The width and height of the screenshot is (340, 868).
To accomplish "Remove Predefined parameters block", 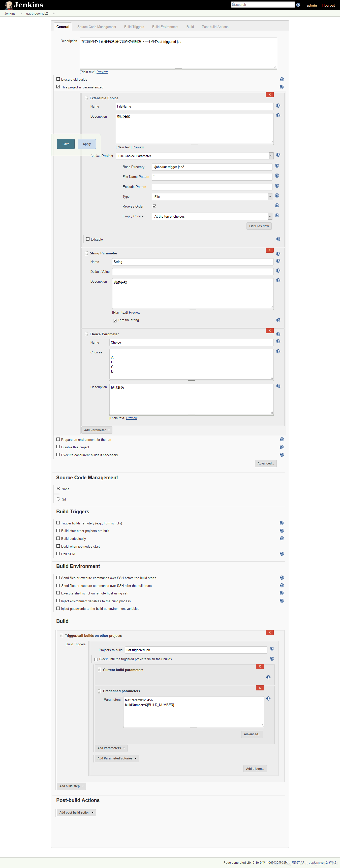I will 260,688.
